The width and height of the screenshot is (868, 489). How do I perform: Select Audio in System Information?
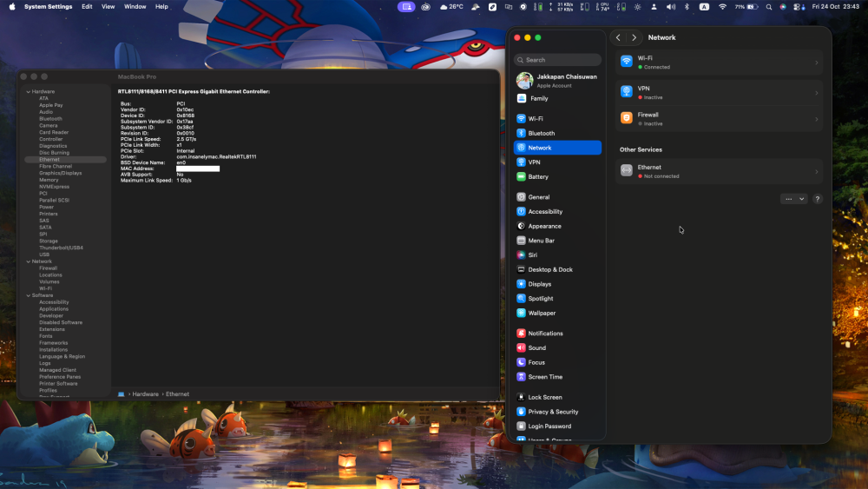click(x=46, y=112)
